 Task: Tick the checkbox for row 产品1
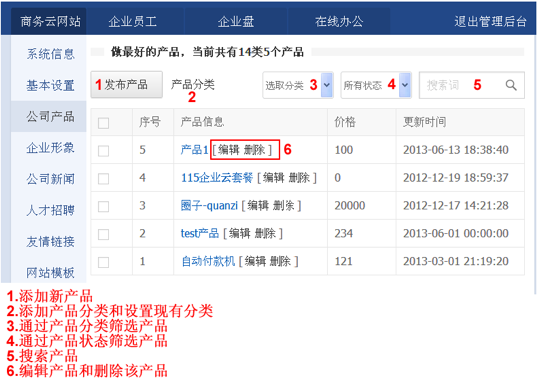point(103,151)
